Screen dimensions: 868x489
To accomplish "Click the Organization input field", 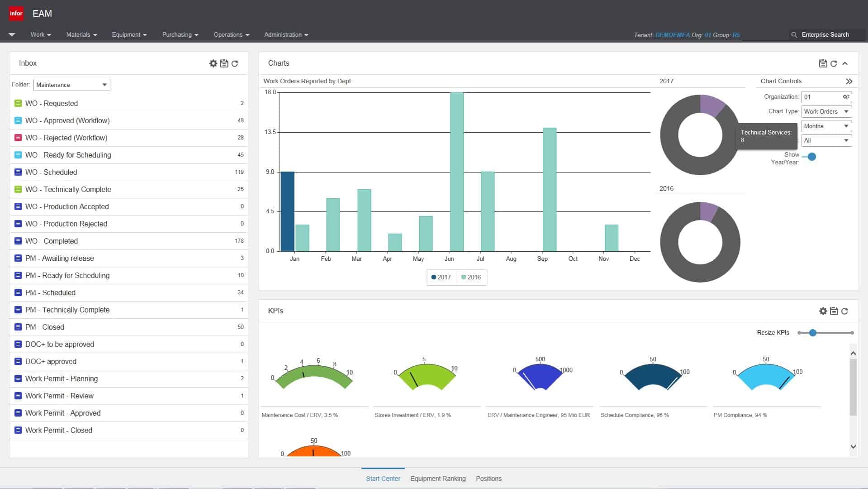I will (826, 97).
